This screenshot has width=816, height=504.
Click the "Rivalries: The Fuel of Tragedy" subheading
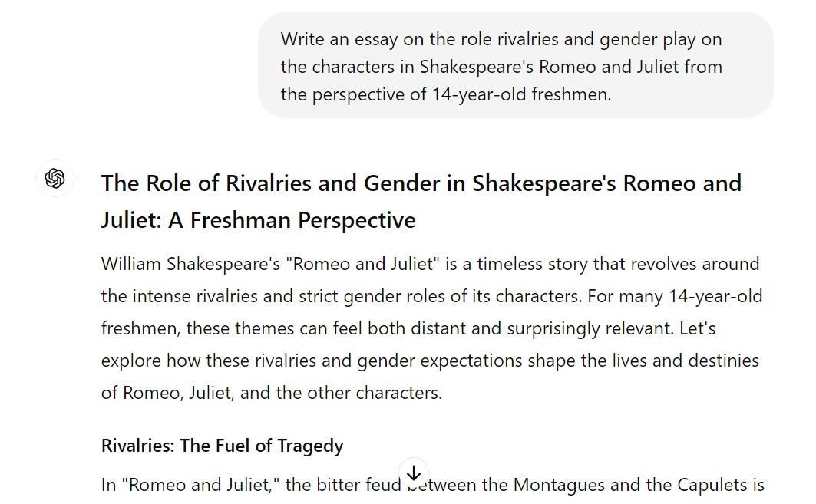[x=222, y=446]
